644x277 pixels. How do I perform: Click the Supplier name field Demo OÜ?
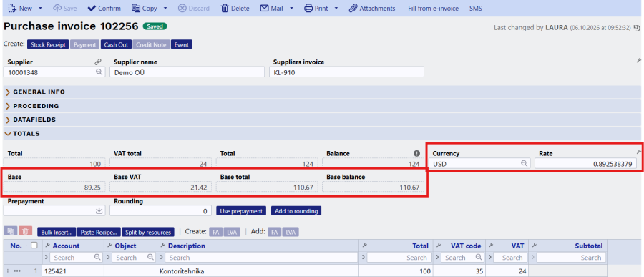(187, 72)
